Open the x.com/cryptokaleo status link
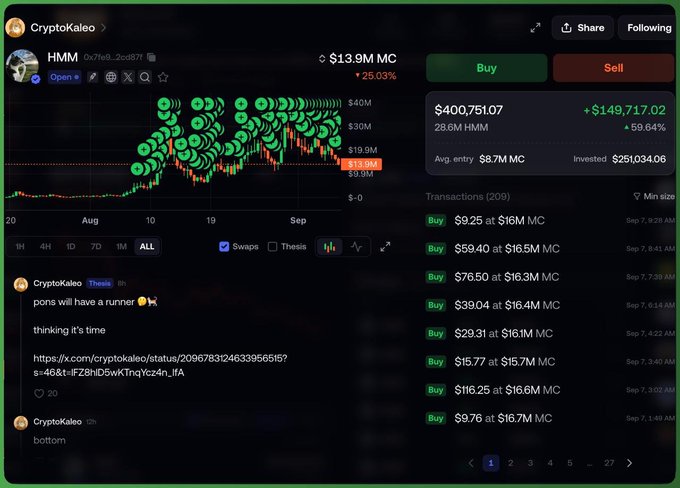The width and height of the screenshot is (680, 488). tap(160, 365)
